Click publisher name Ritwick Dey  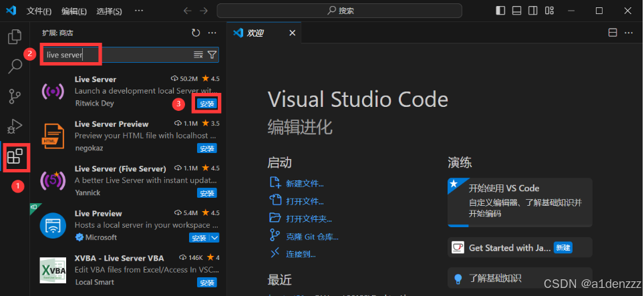tap(94, 104)
